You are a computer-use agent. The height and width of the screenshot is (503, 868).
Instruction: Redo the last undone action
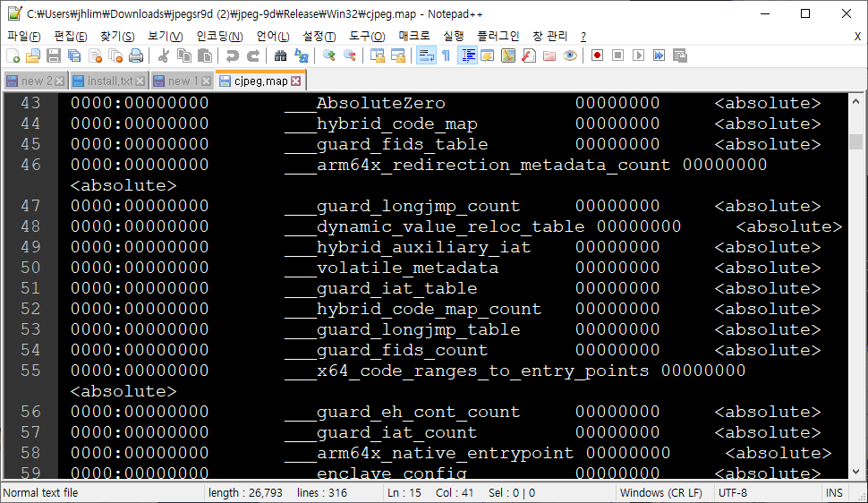click(x=253, y=56)
